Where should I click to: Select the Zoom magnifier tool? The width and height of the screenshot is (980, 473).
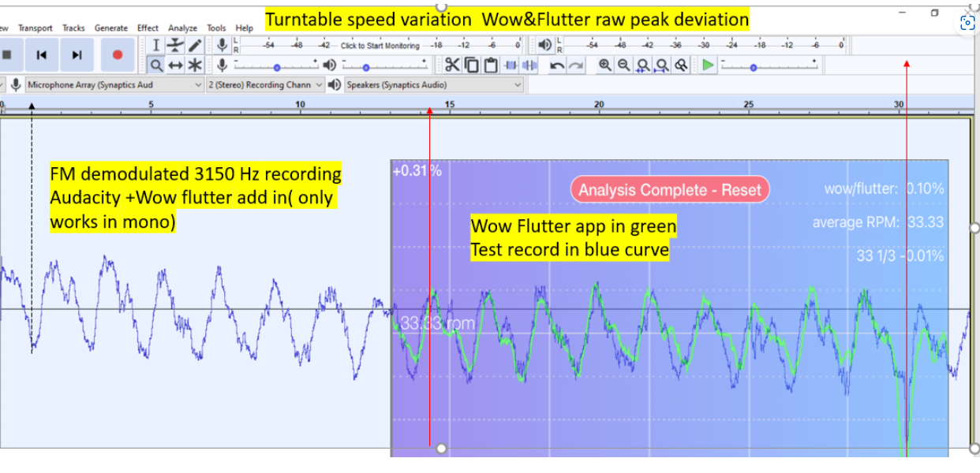pyautogui.click(x=156, y=65)
